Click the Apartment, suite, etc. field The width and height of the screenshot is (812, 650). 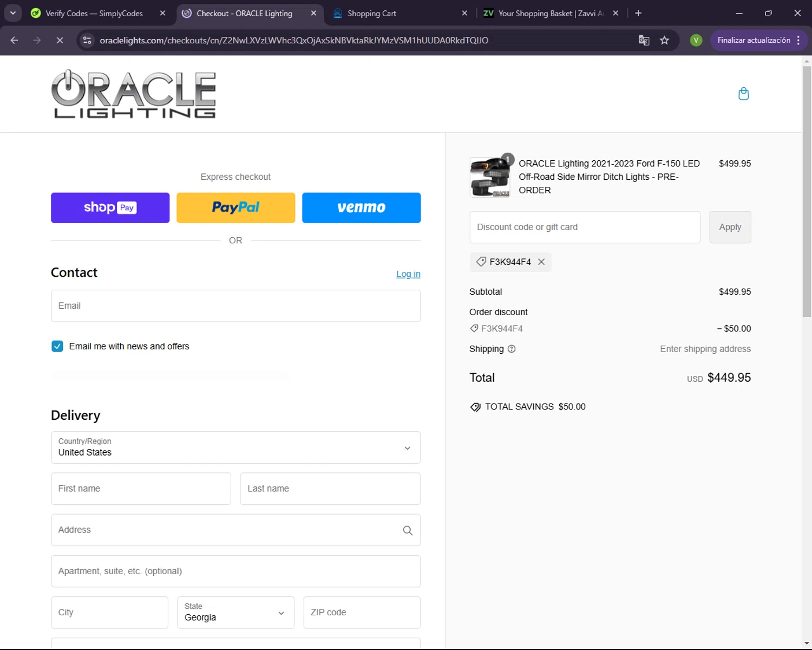pyautogui.click(x=235, y=571)
